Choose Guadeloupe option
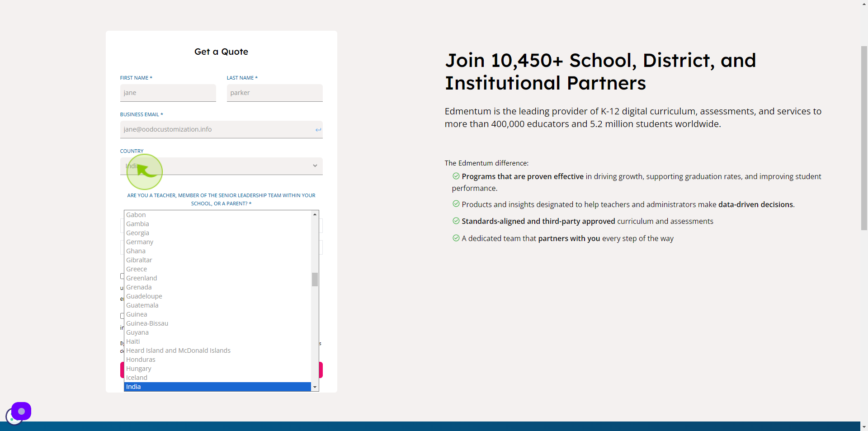 217,296
